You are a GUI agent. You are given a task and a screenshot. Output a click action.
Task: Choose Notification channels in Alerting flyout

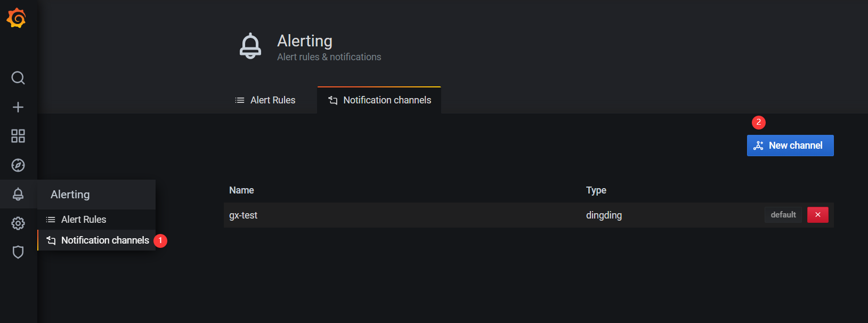(x=104, y=240)
